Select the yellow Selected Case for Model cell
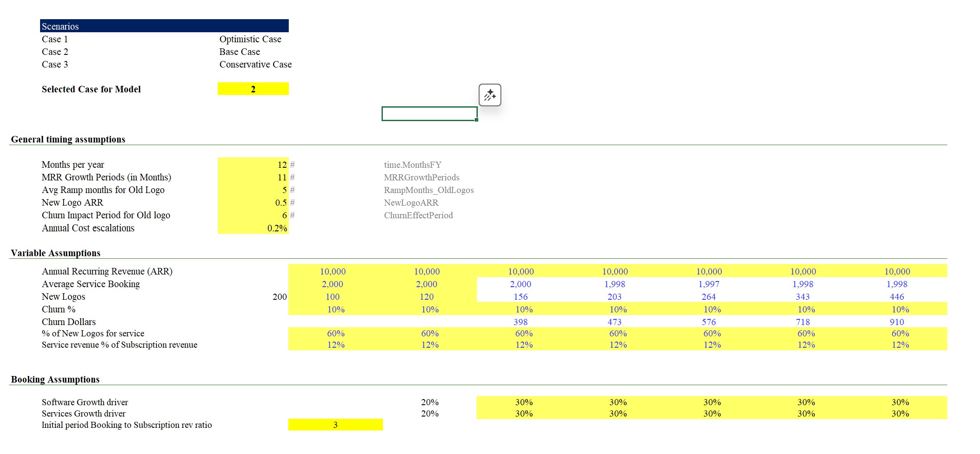The image size is (980, 454). [x=253, y=89]
